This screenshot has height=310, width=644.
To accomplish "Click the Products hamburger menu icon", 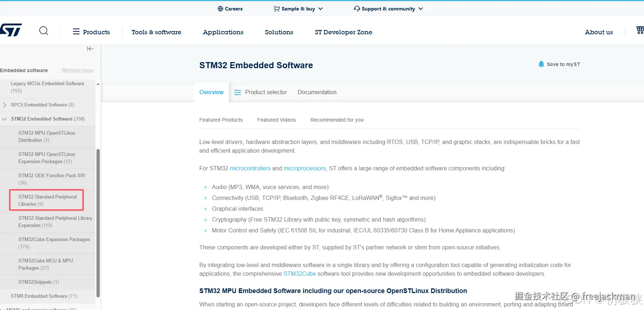I will (x=76, y=32).
